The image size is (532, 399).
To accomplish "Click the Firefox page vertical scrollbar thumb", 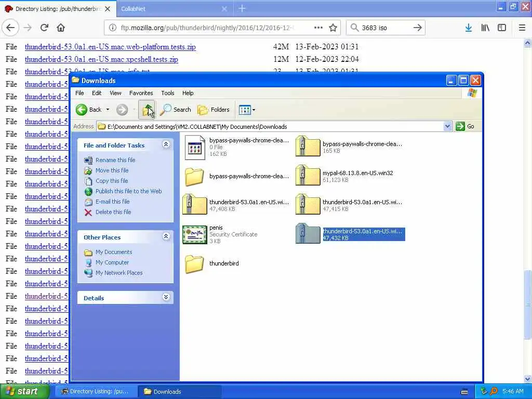I will click(527, 304).
